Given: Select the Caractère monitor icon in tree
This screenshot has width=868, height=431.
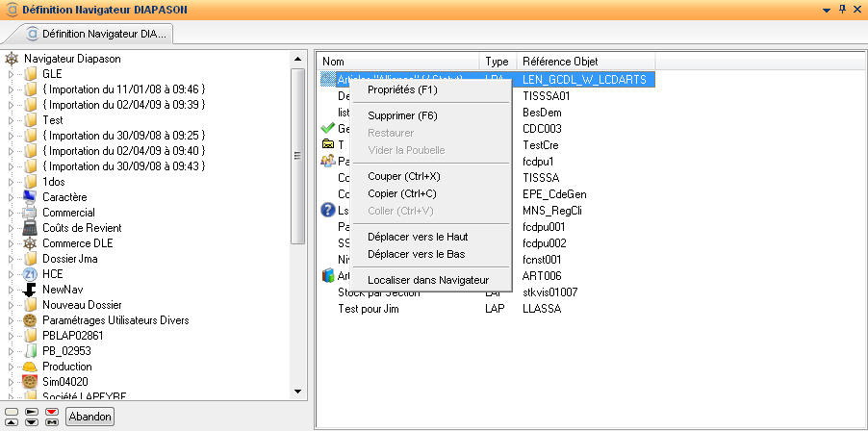Looking at the screenshot, I should [30, 197].
